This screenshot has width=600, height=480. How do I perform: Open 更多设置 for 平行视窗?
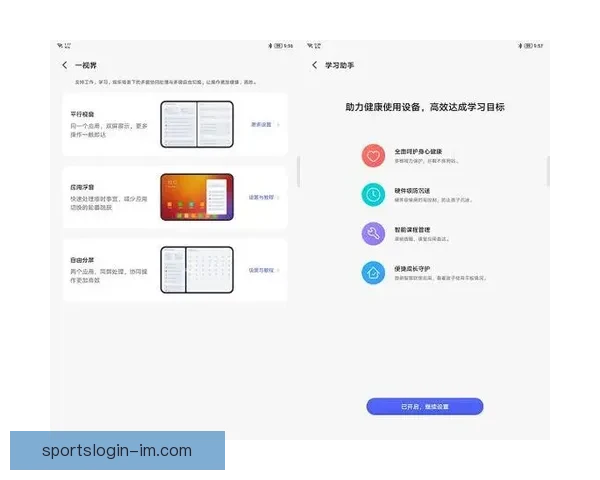click(265, 124)
